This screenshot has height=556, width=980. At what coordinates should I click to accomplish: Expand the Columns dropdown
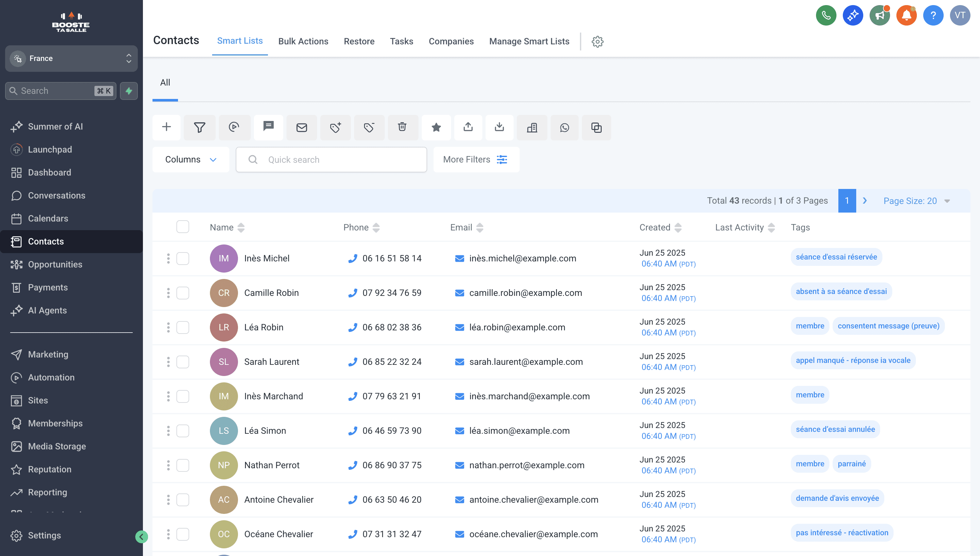click(191, 160)
